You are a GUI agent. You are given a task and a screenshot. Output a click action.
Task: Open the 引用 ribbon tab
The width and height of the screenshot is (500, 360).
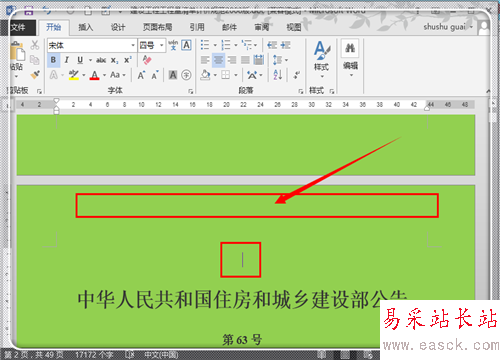tap(197, 27)
